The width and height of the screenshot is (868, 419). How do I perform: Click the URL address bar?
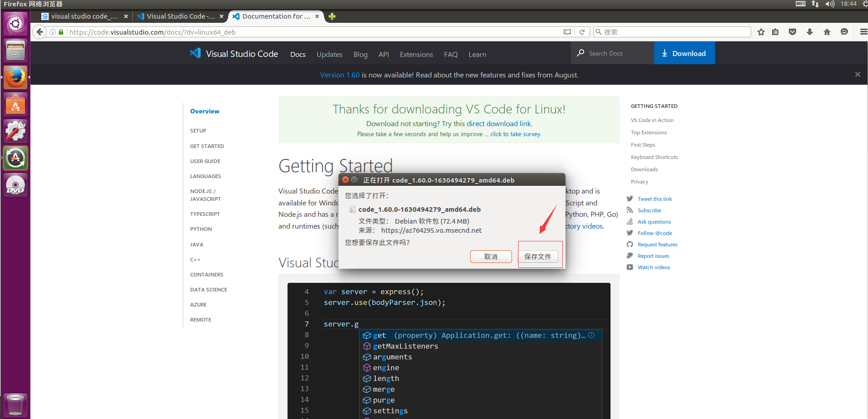314,32
